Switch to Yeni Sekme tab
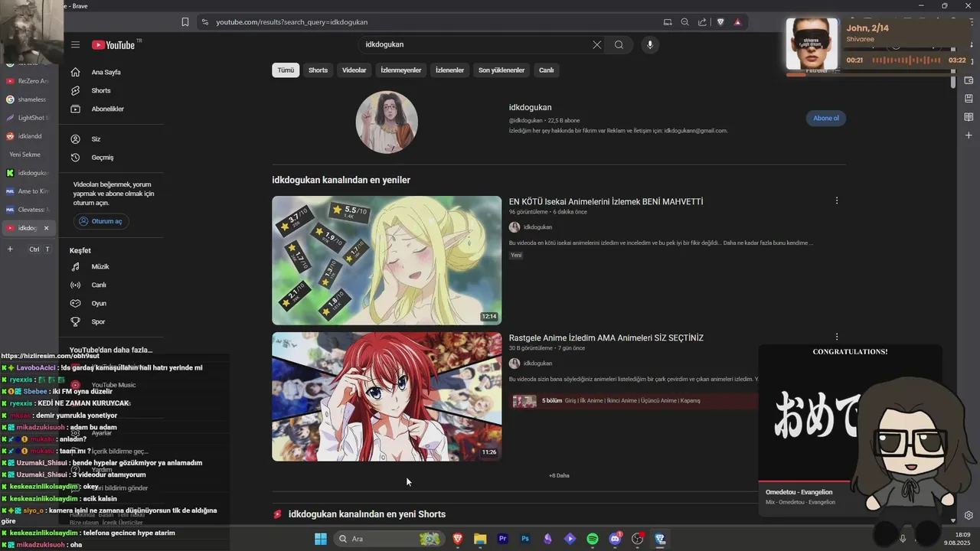Screen dimensions: 980x551 click(x=28, y=155)
